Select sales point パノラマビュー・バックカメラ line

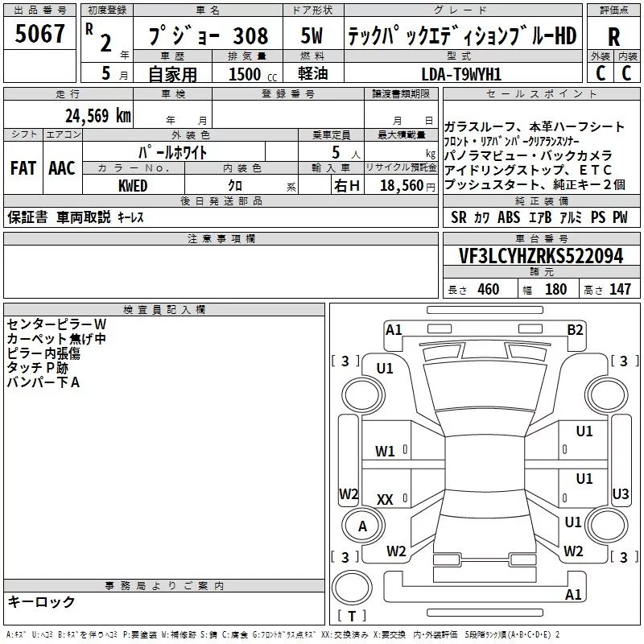(528, 155)
